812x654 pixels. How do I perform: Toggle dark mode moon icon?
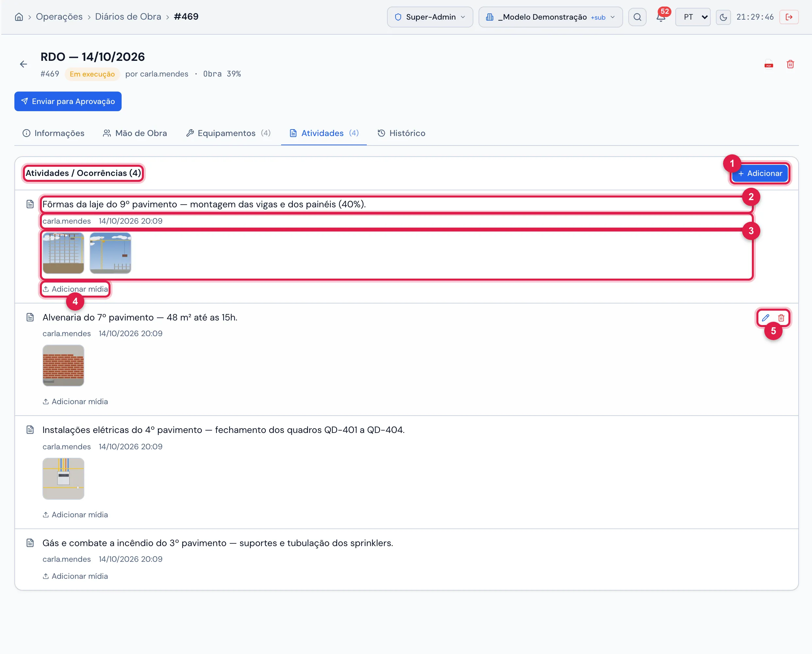point(723,17)
